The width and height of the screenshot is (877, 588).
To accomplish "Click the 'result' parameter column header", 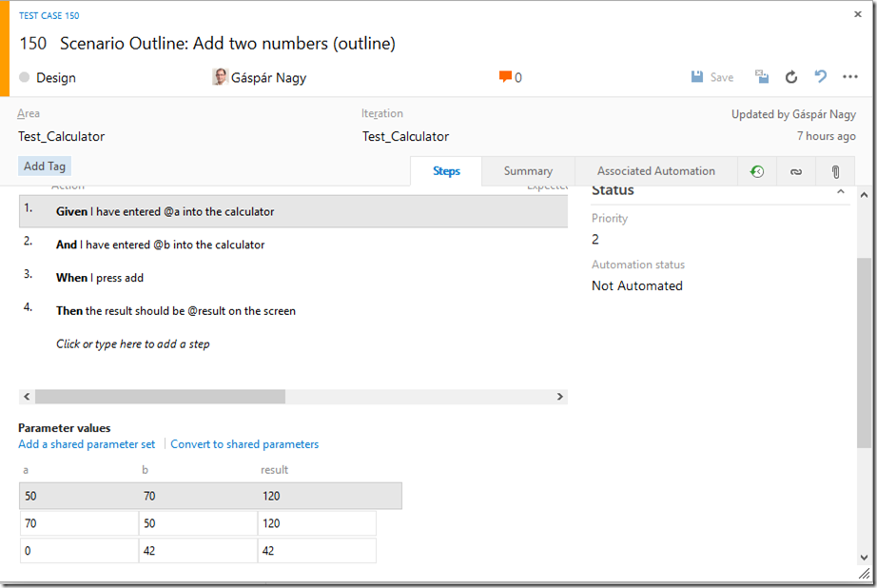I will pyautogui.click(x=274, y=470).
